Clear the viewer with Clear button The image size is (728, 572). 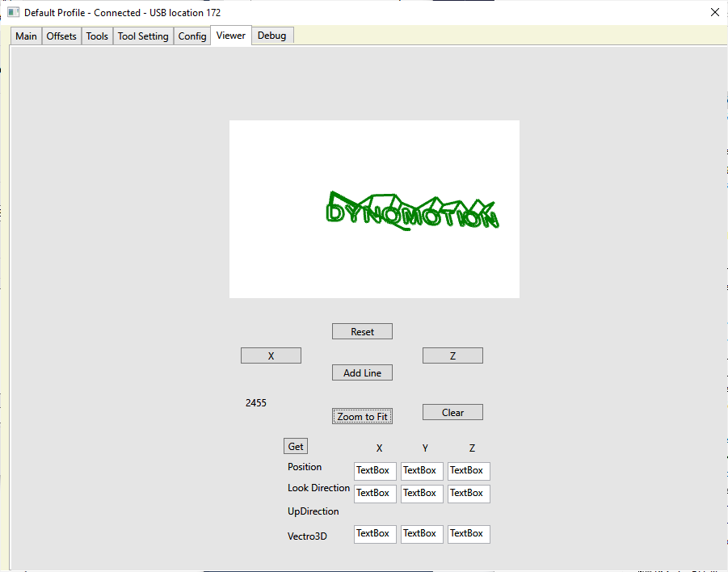452,412
